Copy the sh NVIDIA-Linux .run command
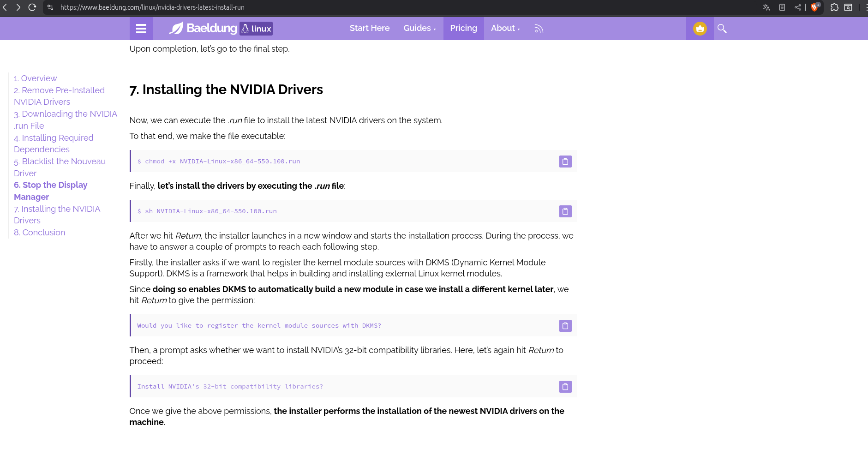This screenshot has height=449, width=868. click(x=565, y=211)
